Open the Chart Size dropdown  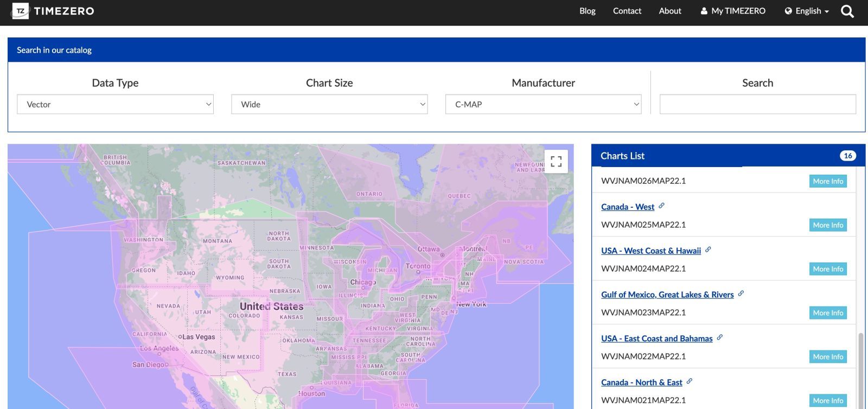click(329, 104)
